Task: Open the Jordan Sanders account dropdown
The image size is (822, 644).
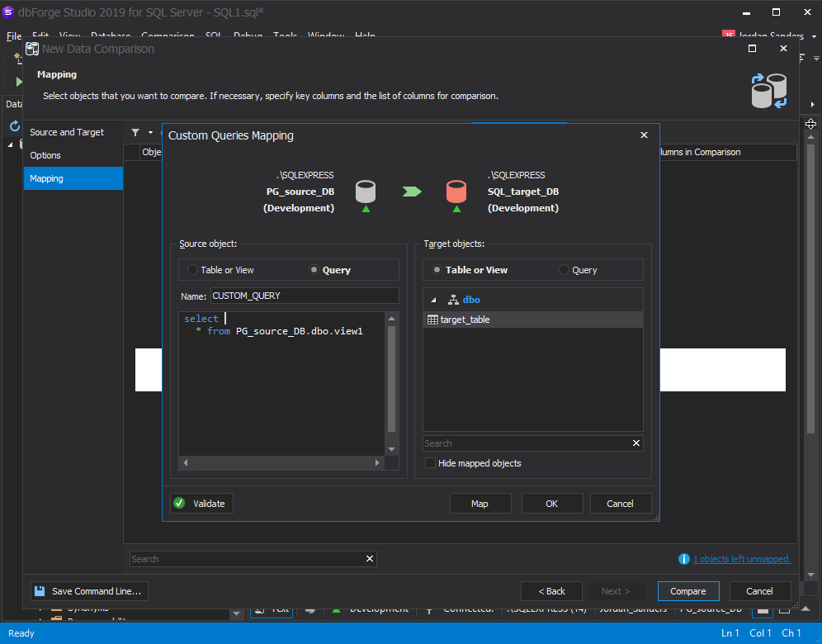Action: [x=814, y=36]
